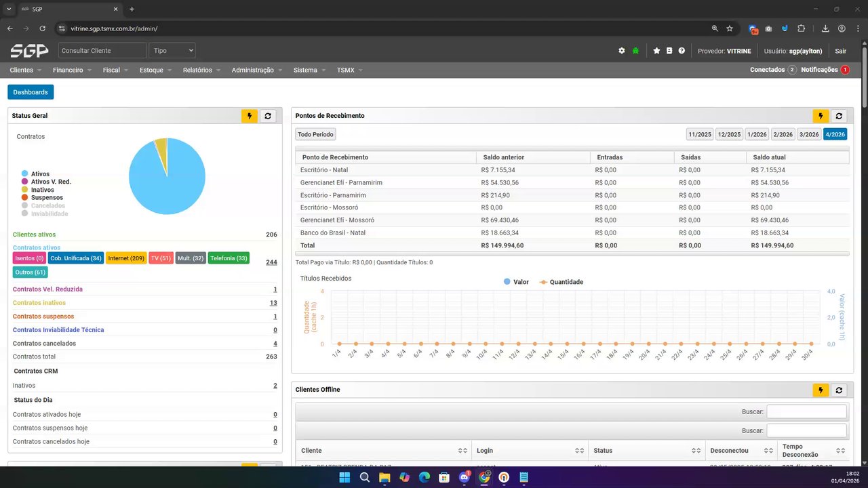
Task: Toggle Ativos legend in contracts pie chart
Action: pyautogui.click(x=35, y=174)
